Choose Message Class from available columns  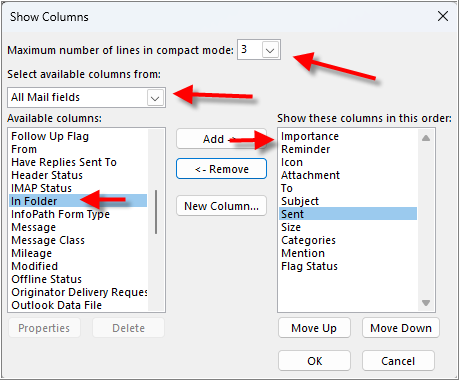click(x=78, y=240)
